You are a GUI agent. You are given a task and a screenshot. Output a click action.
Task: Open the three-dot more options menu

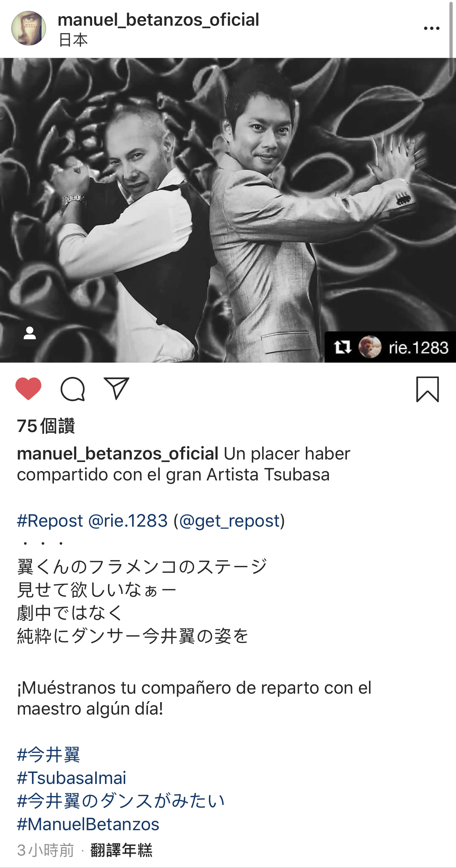click(x=431, y=28)
